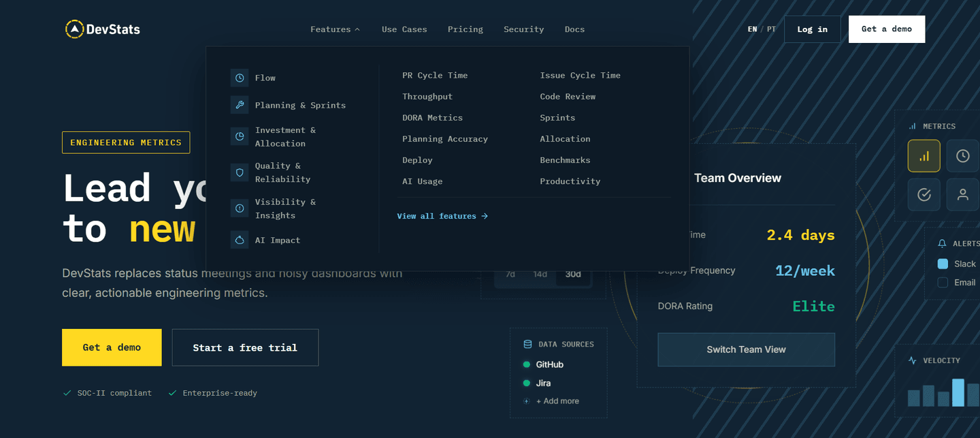Click the tallest light-blue velocity bar
The height and width of the screenshot is (438, 980).
coord(958,393)
